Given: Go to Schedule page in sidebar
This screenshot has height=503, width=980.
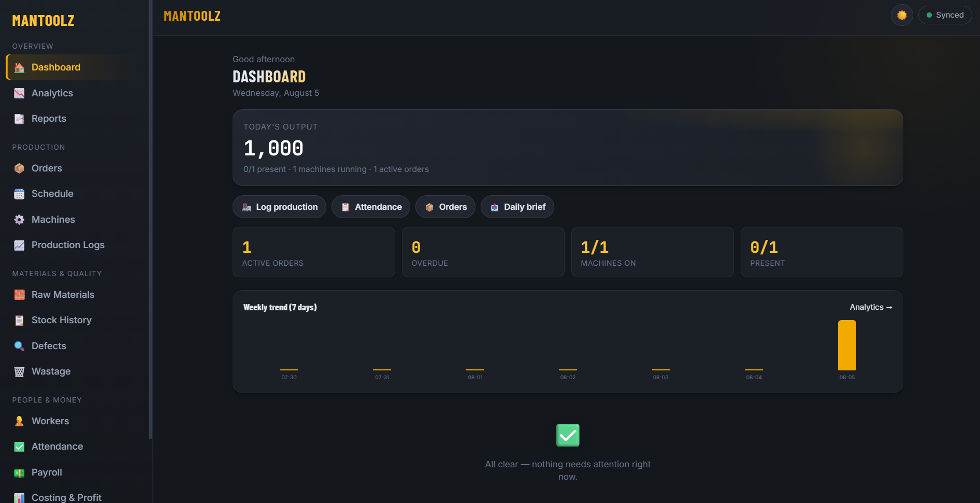Looking at the screenshot, I should (73, 194).
